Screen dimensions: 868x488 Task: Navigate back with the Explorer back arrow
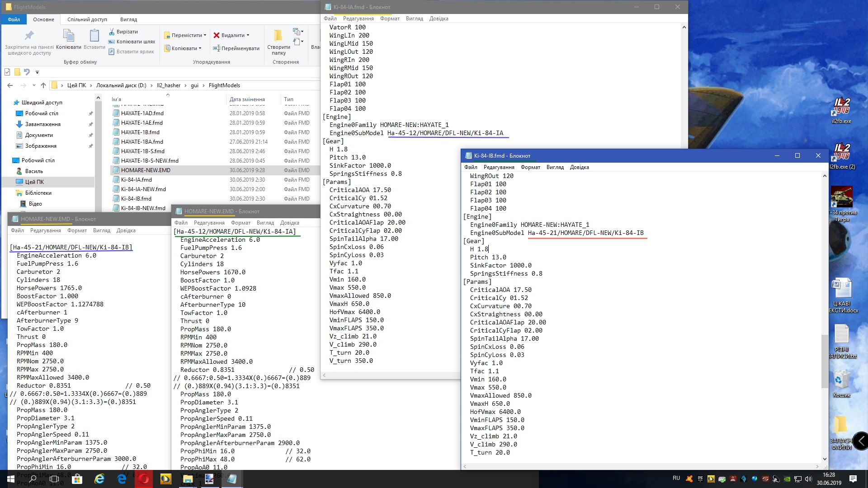point(10,85)
